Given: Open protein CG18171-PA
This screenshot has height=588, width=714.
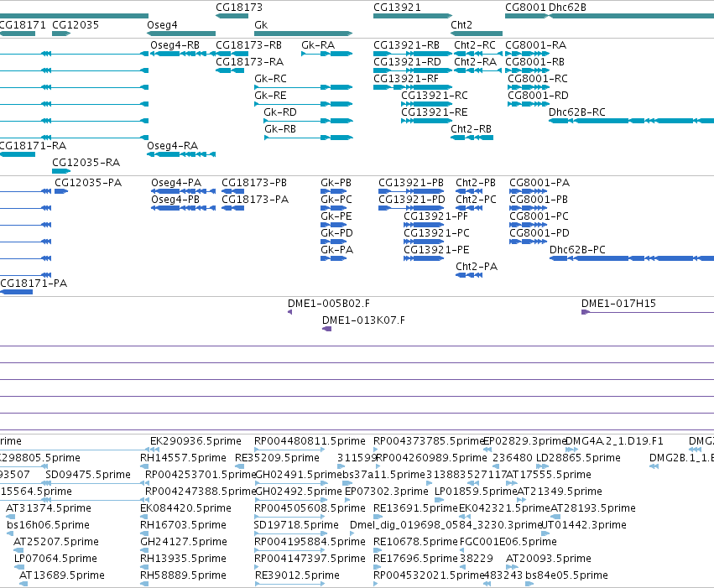Looking at the screenshot, I should pos(34,284).
